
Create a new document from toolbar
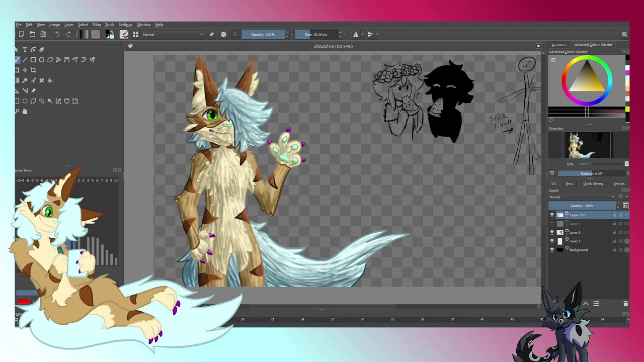click(x=21, y=34)
